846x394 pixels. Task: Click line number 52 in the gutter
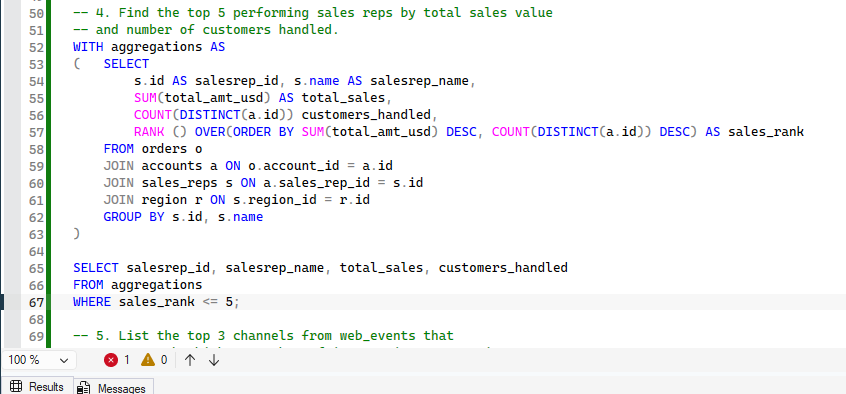pyautogui.click(x=36, y=47)
